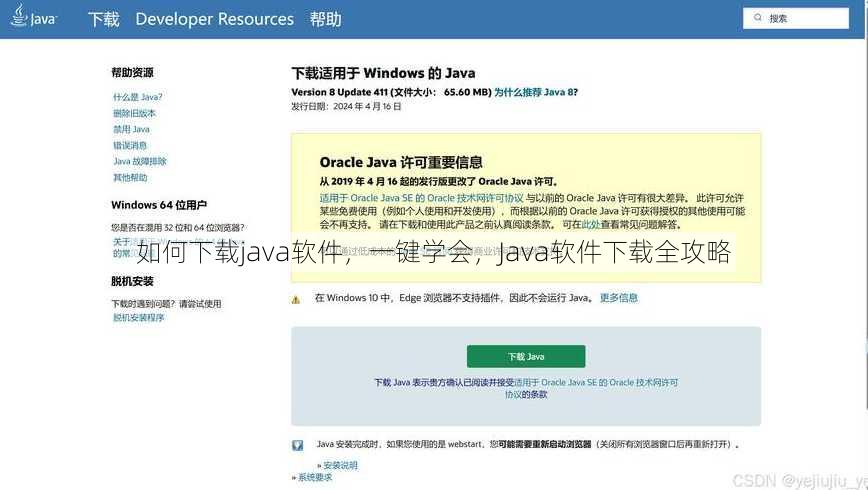868x490 pixels.
Task: Open the 安装说明 link
Action: coord(340,465)
